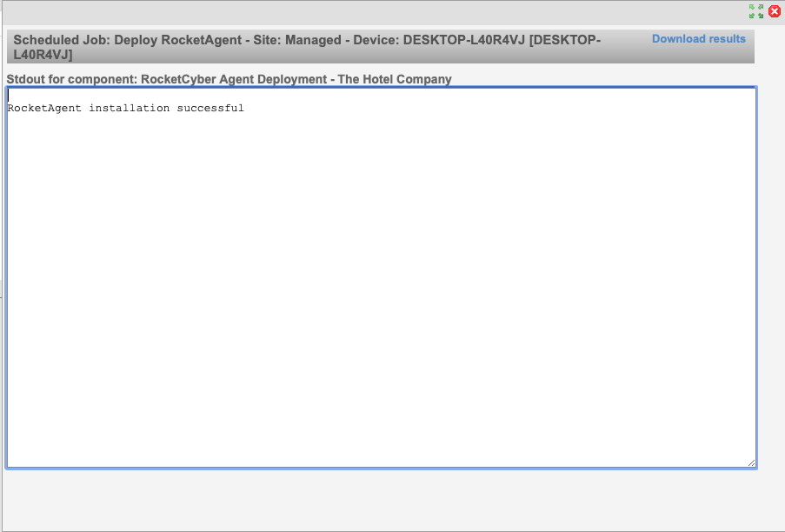The height and width of the screenshot is (532, 785).
Task: Click the 'RocketAgent installation successful' output line
Action: 126,108
